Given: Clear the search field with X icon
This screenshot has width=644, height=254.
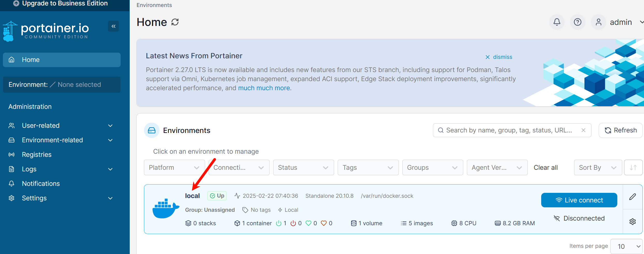Looking at the screenshot, I should (x=583, y=130).
